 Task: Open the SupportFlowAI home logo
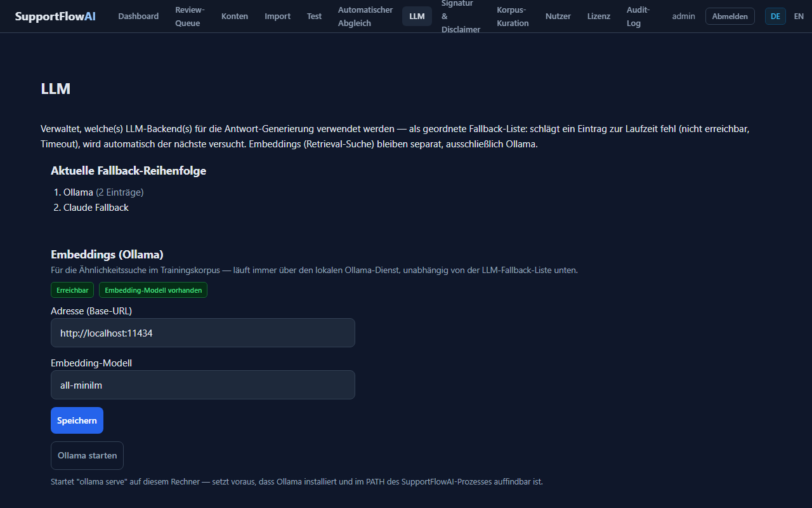[x=55, y=16]
